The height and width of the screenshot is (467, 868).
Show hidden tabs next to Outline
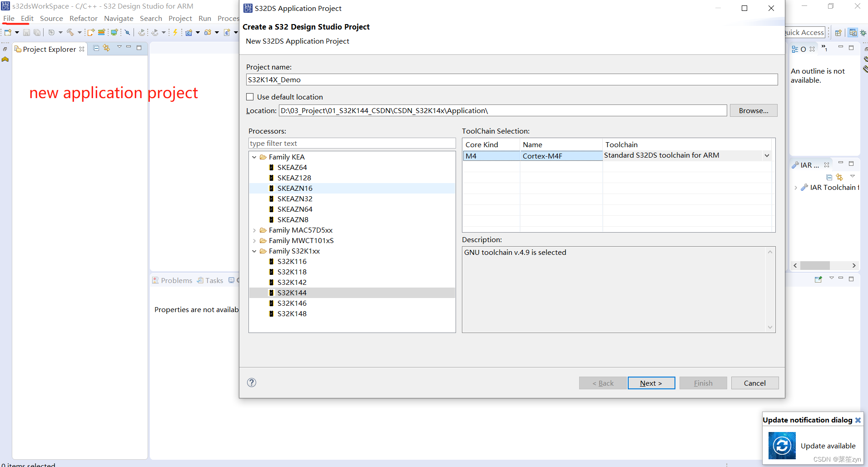click(825, 48)
